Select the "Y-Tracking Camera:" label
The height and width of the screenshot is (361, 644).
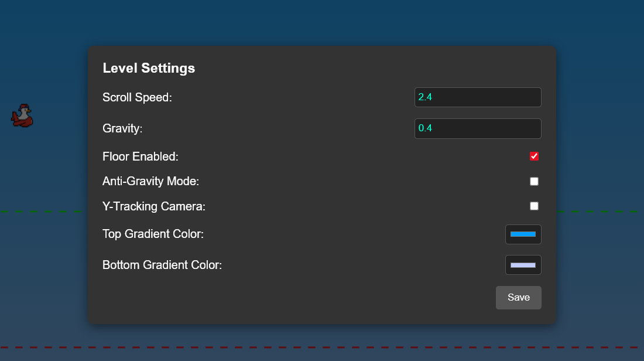click(154, 206)
